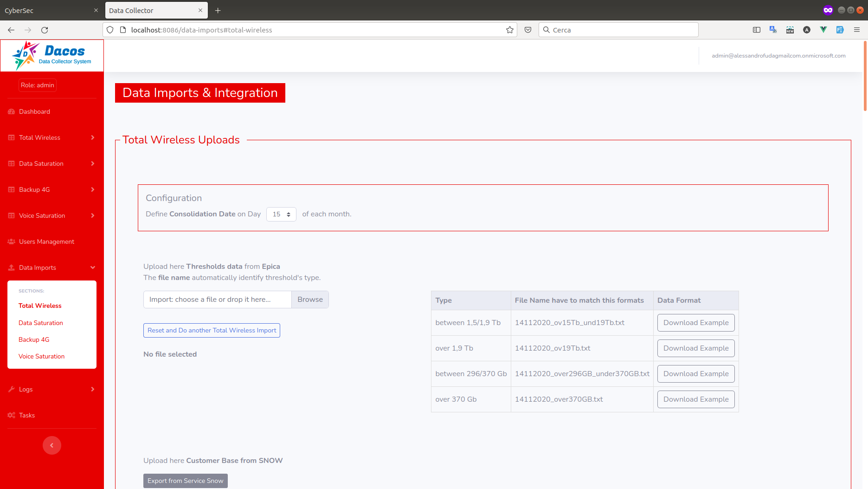Screen dimensions: 868x489
Task: Open a new browser tab
Action: point(218,10)
